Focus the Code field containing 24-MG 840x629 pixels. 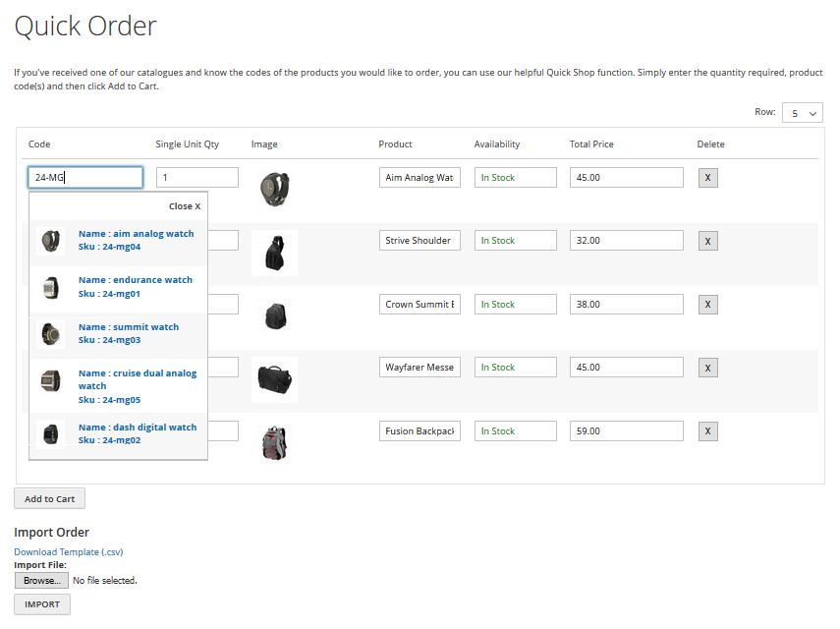[x=85, y=178]
